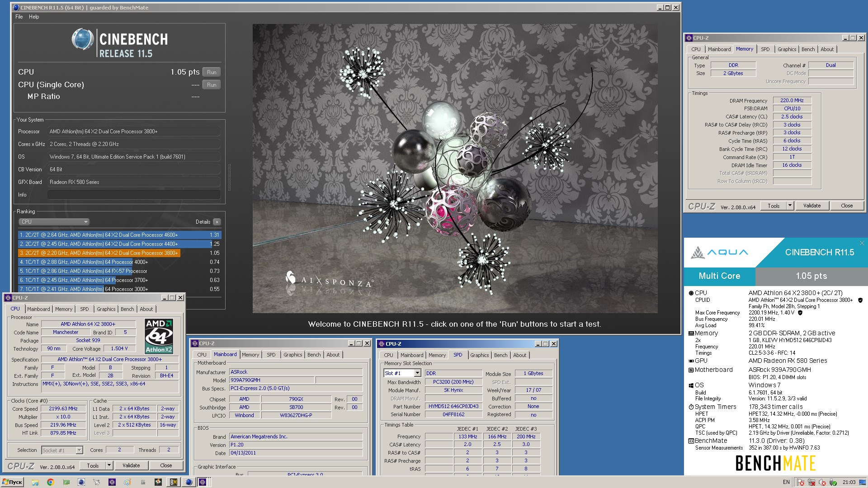
Task: Click the CPU chip icon in BenchMate panel
Action: pos(691,293)
